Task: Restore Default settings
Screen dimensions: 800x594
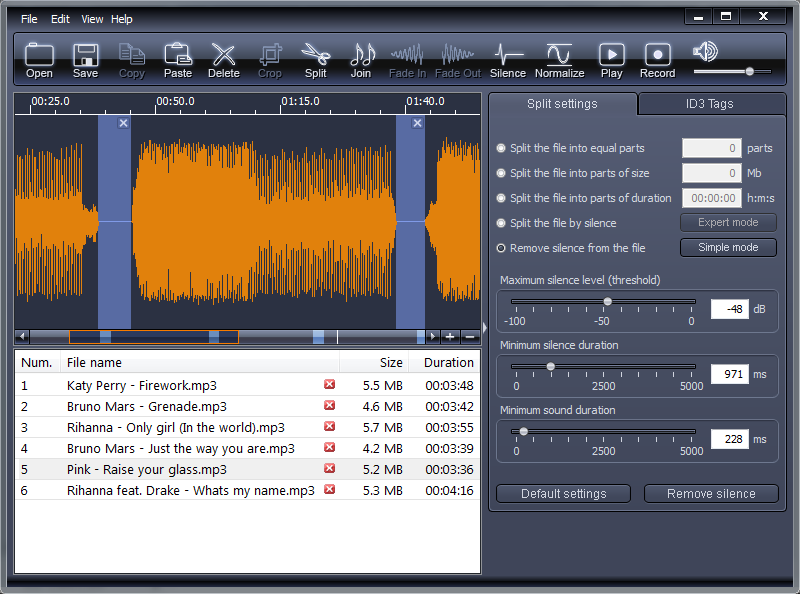Action: (x=563, y=493)
